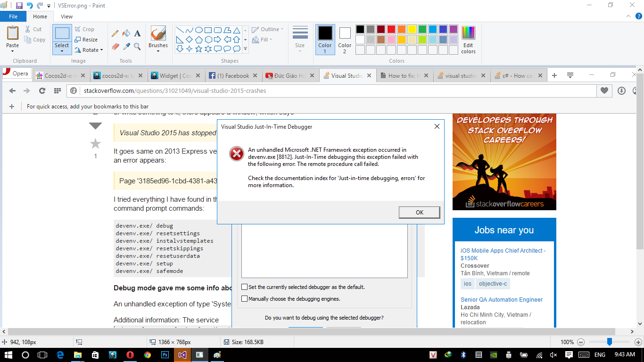Screen dimensions: 644x362
Task: Check 'Set the currently selected debugger as default'
Action: click(244, 287)
